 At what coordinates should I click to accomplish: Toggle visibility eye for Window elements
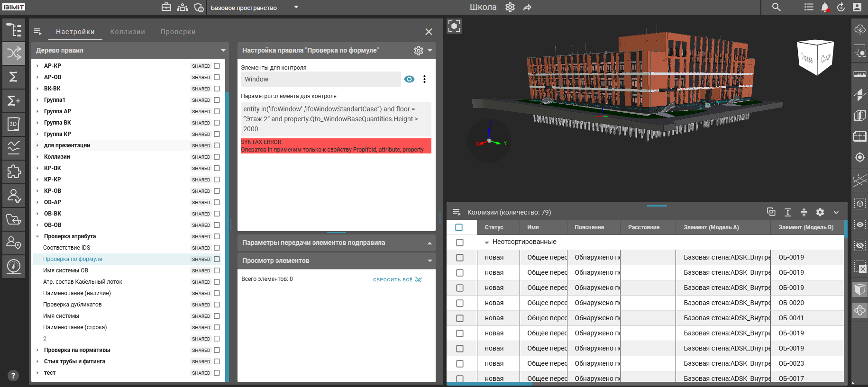pyautogui.click(x=410, y=79)
